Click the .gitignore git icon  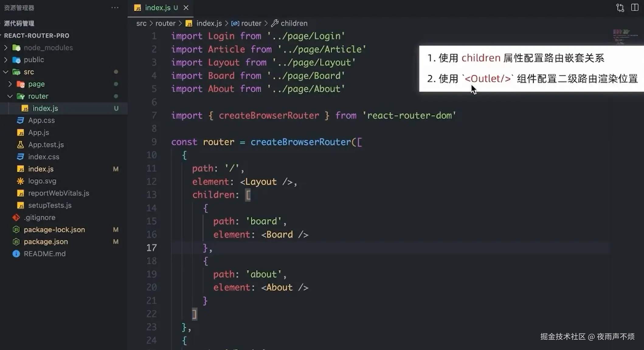16,218
